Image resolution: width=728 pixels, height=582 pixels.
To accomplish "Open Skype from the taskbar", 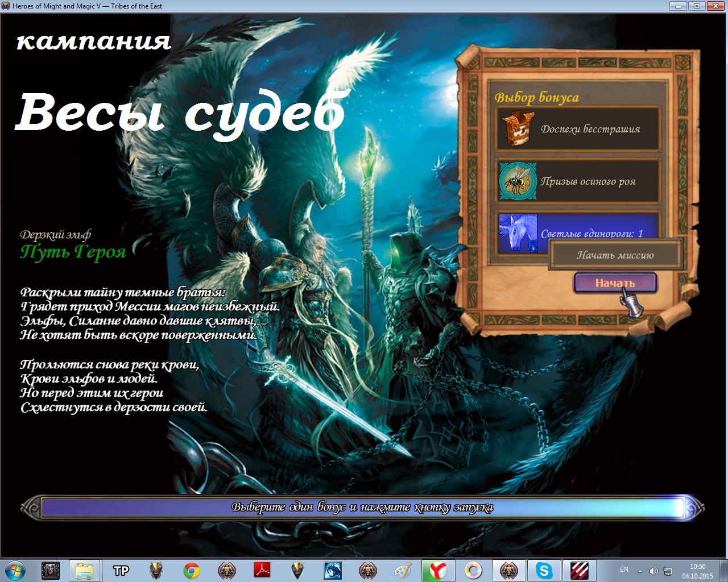I will 544,570.
